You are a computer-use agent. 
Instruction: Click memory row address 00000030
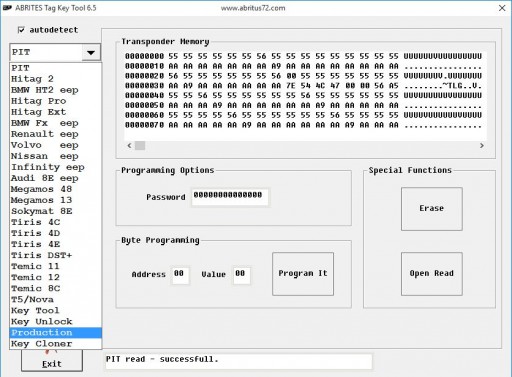[144, 86]
